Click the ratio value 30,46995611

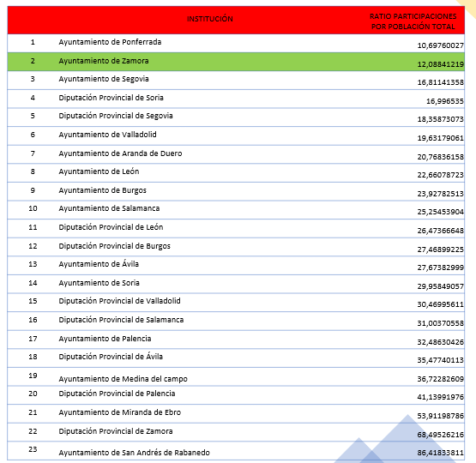pos(441,304)
